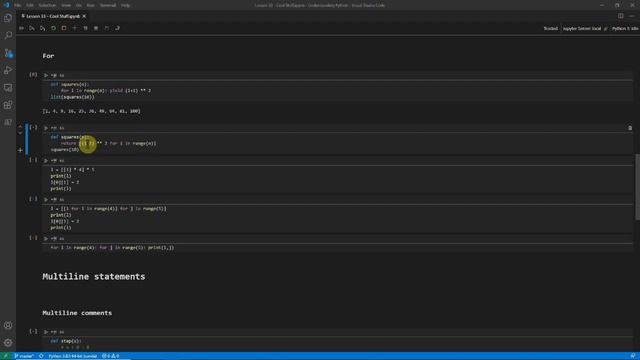This screenshot has width=640, height=360.
Task: Click the undo arrow icon in notebook toolbar
Action: click(107, 28)
